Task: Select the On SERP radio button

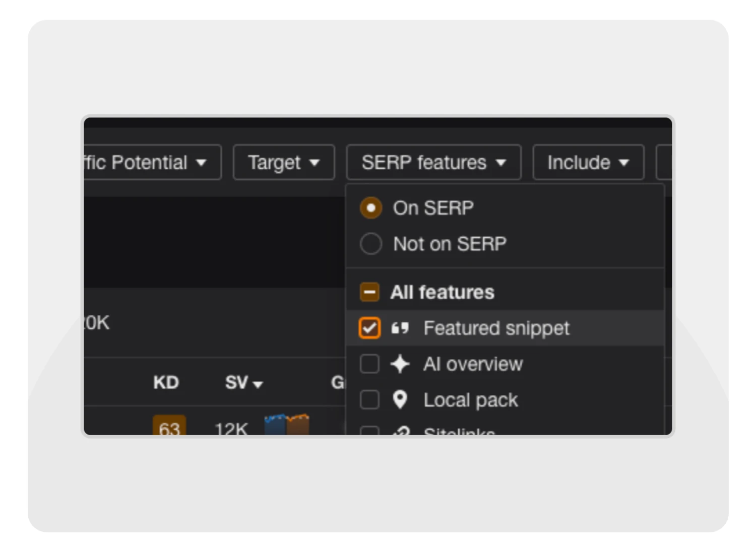Action: coord(371,208)
